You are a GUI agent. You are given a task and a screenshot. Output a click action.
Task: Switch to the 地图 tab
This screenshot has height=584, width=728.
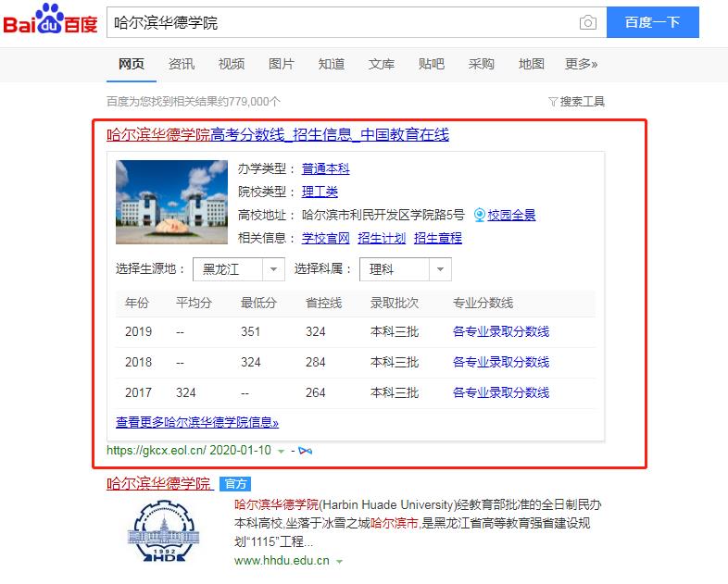click(x=531, y=64)
